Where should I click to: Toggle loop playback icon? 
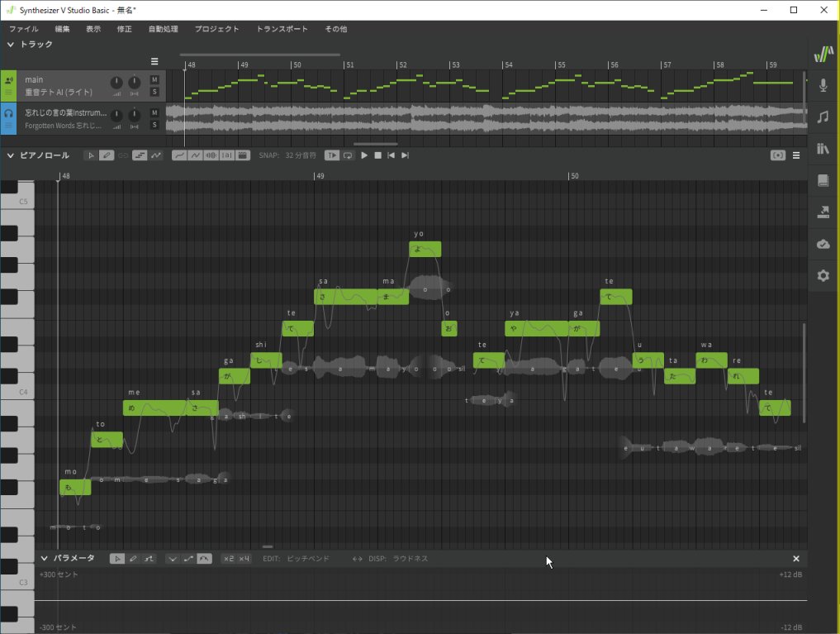349,155
